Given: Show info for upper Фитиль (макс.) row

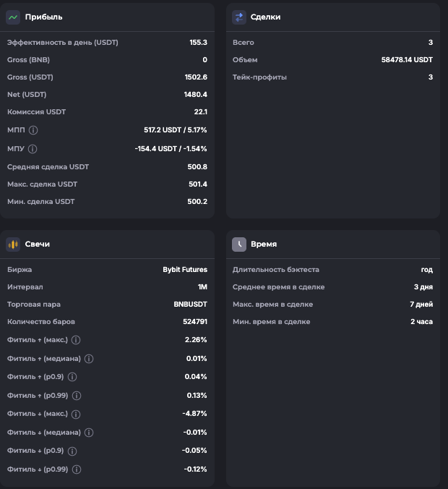Looking at the screenshot, I should (x=77, y=340).
